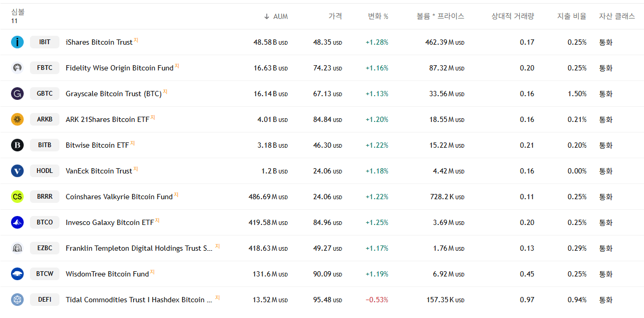Click the 90.09 USD price cell
Screen dimensions: 644x318
pos(327,274)
